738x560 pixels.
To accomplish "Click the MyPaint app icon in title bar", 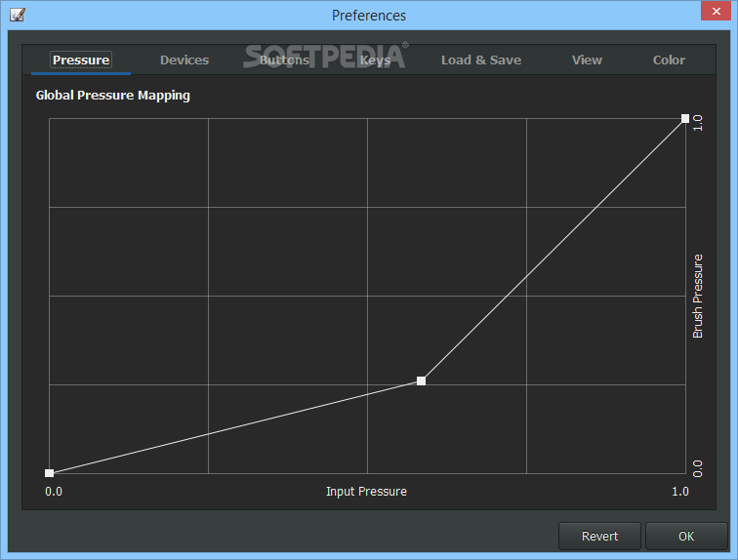I will 18,15.
